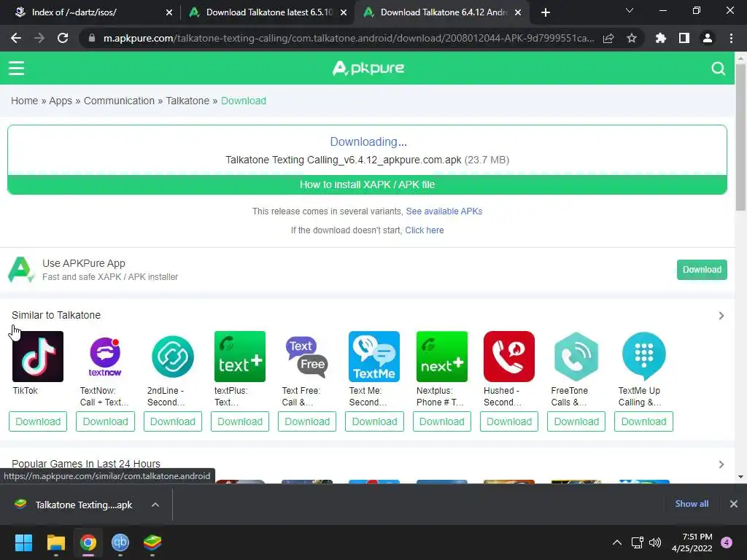The height and width of the screenshot is (560, 747).
Task: Reload the current page
Action: [63, 38]
